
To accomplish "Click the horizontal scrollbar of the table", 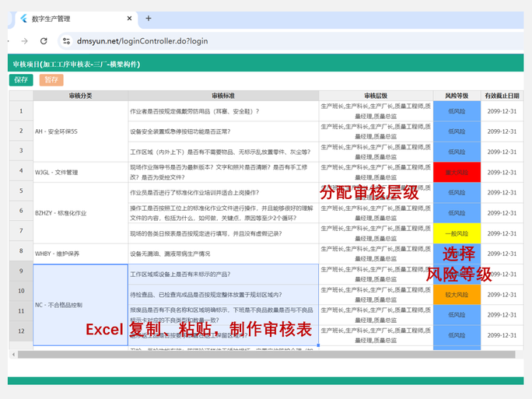I will 233,355.
